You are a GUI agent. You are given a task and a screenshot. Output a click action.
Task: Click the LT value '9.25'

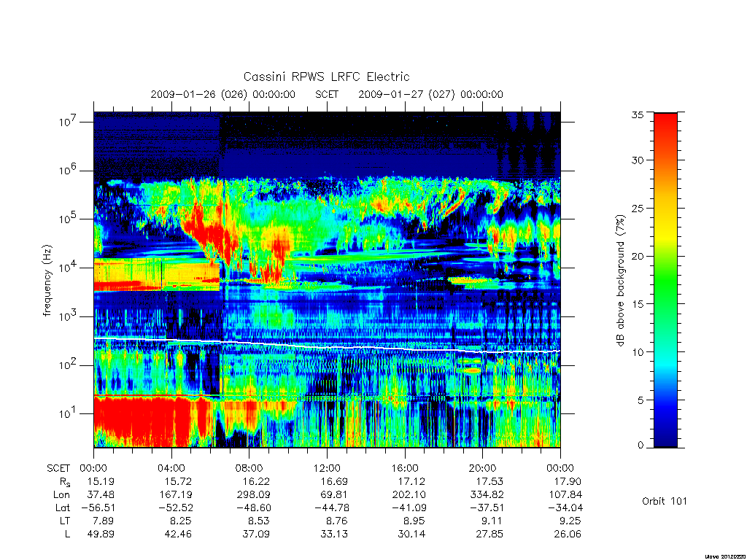[x=571, y=521]
